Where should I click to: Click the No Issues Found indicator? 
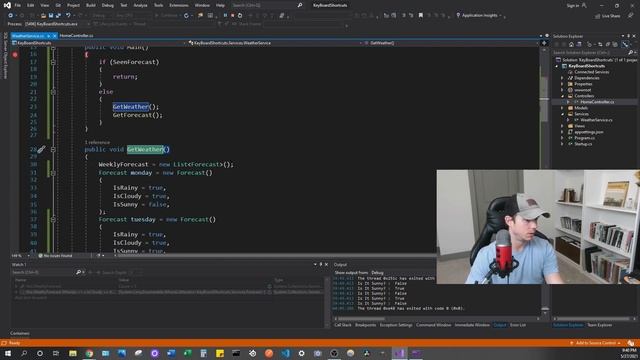[x=55, y=256]
